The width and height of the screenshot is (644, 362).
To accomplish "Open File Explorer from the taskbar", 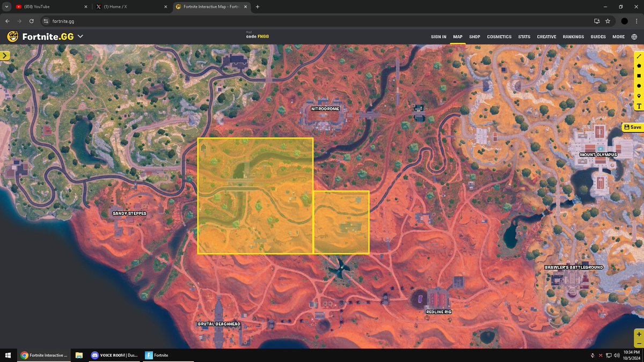I will point(79,355).
